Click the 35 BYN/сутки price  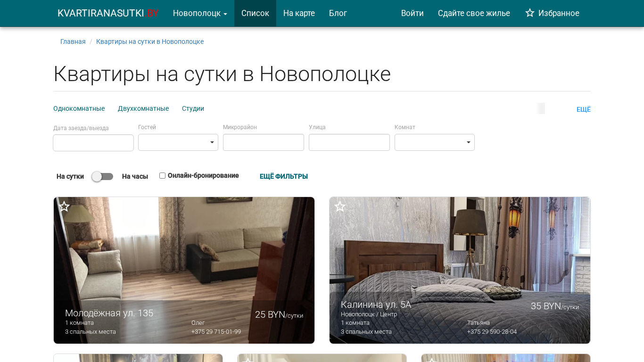coord(555,306)
